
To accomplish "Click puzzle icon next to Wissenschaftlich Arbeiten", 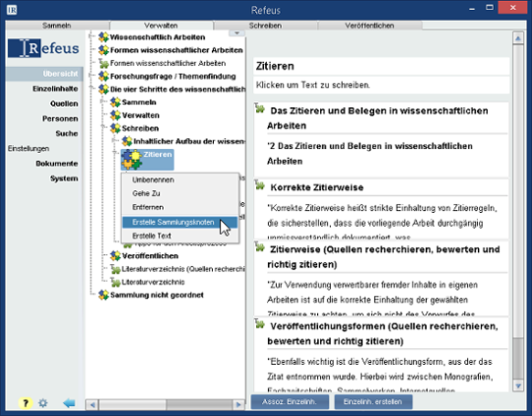I will point(103,37).
